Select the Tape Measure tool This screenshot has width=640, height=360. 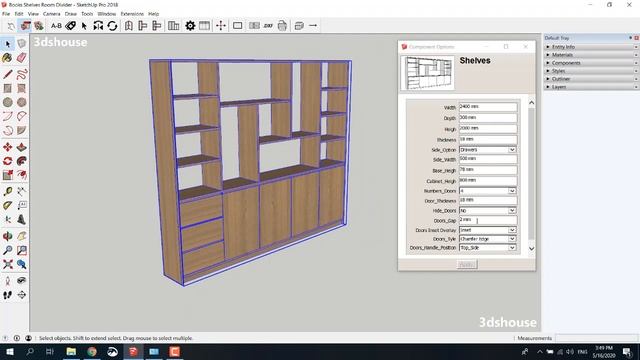[7, 191]
